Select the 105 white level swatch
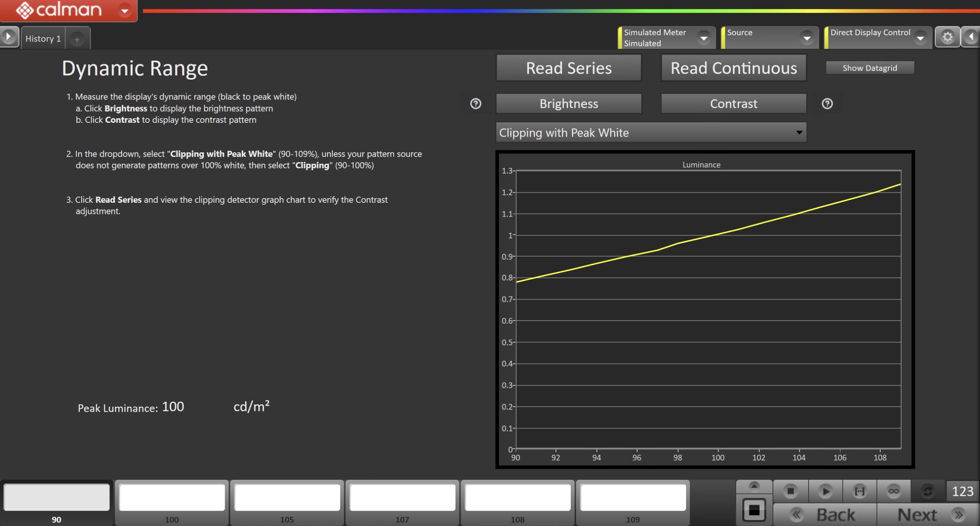The width and height of the screenshot is (980, 526). (x=287, y=497)
